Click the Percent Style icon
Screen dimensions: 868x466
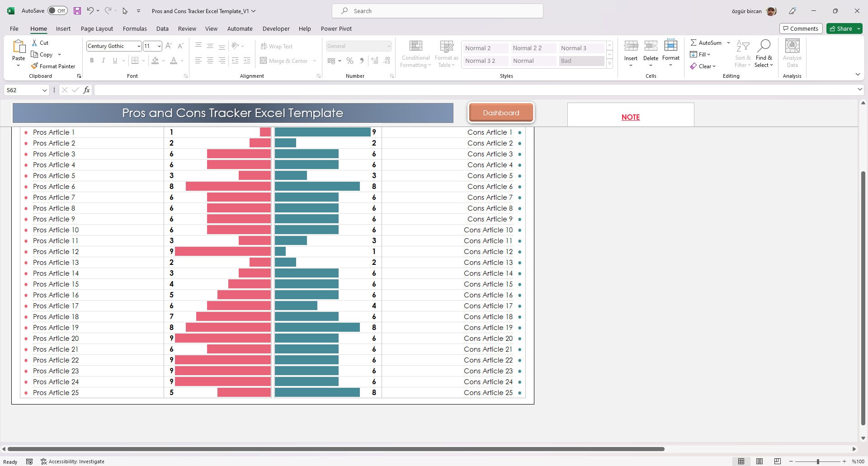tap(349, 61)
